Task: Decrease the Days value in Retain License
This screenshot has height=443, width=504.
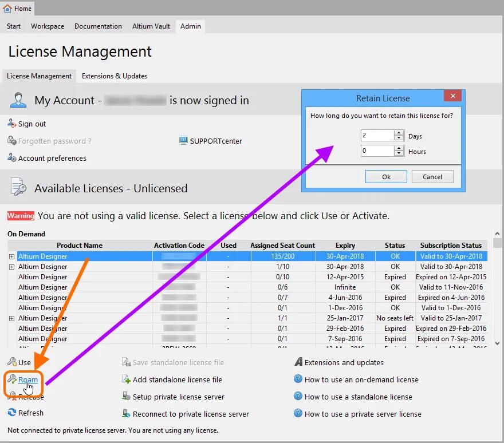Action: (x=399, y=138)
